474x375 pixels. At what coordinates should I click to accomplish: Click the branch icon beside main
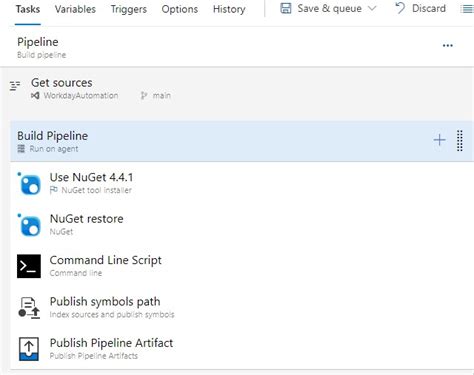[x=144, y=96]
